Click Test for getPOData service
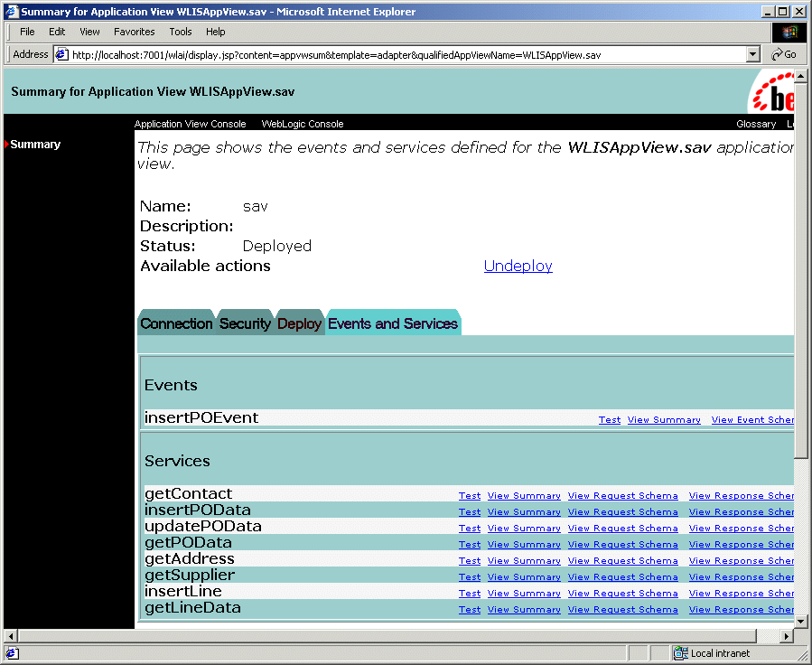 click(470, 544)
